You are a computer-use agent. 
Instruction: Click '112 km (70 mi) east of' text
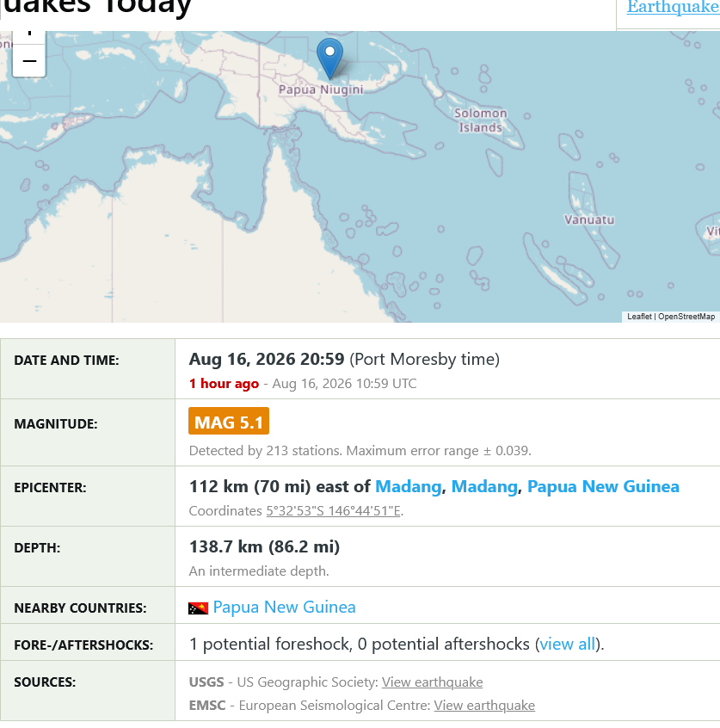280,486
